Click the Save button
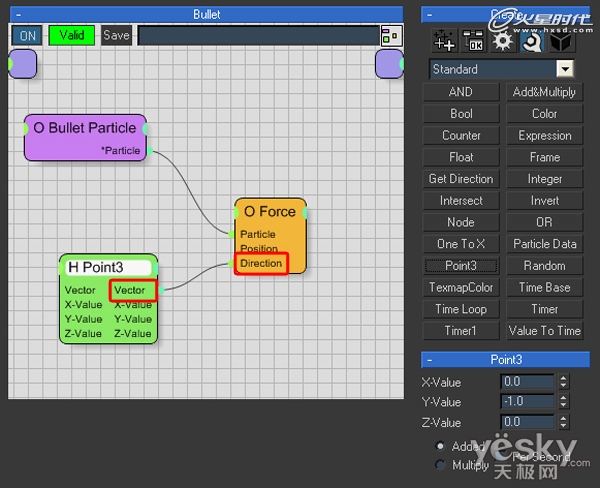This screenshot has height=488, width=600. tap(116, 35)
